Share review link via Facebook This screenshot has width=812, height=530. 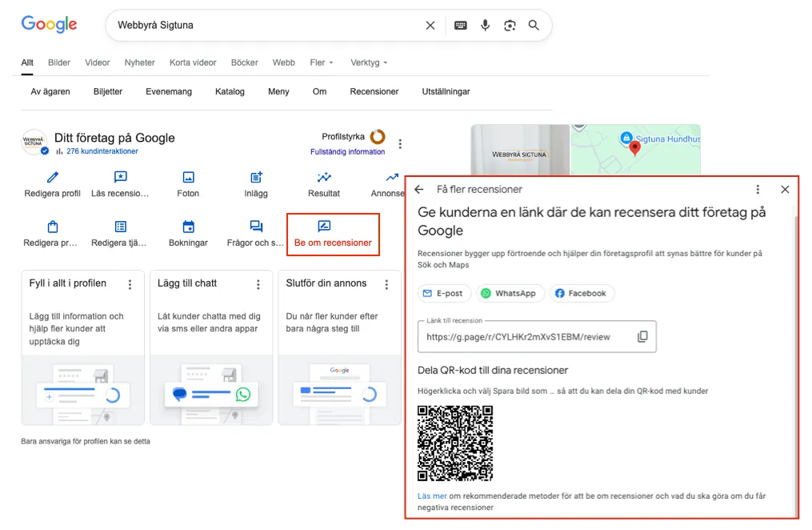[x=582, y=293]
